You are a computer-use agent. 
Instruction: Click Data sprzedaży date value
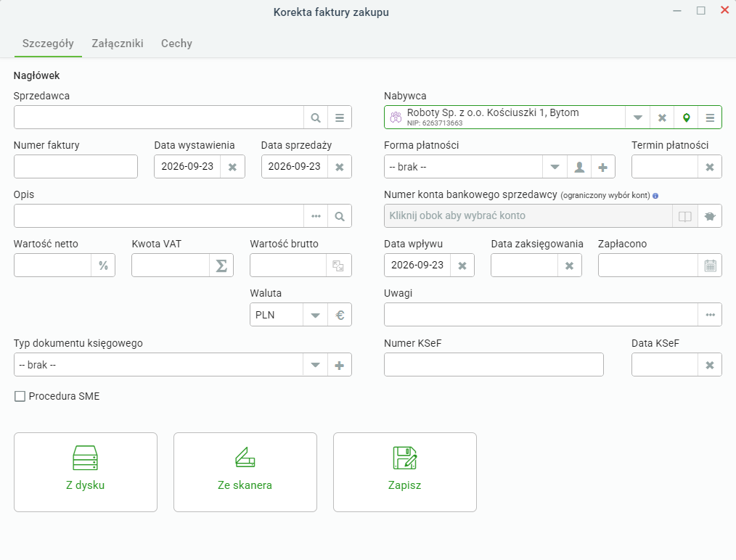(x=294, y=167)
